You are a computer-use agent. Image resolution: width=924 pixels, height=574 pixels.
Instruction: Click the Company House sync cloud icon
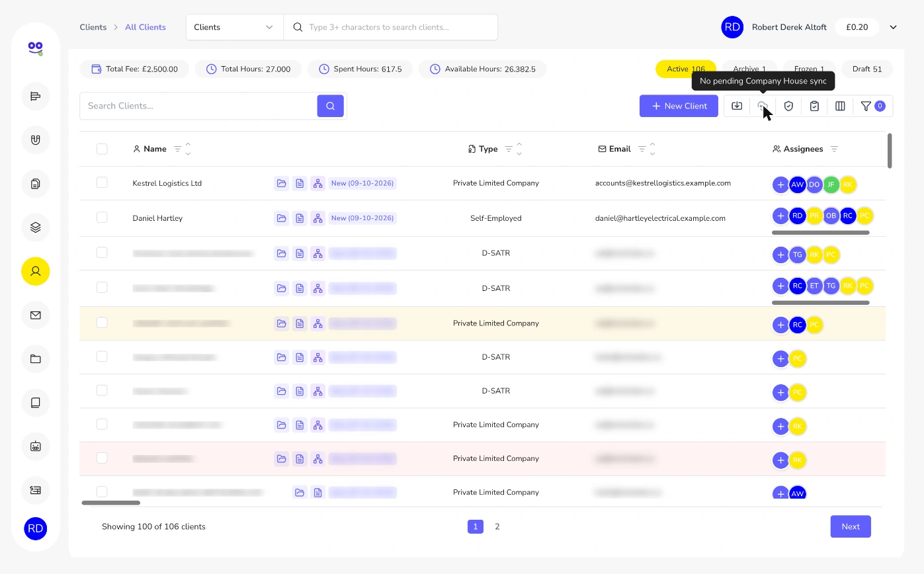point(763,106)
